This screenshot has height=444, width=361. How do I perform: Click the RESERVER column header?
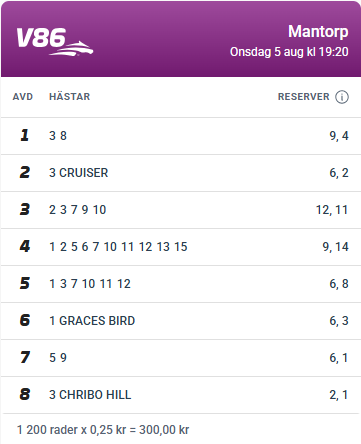[304, 97]
